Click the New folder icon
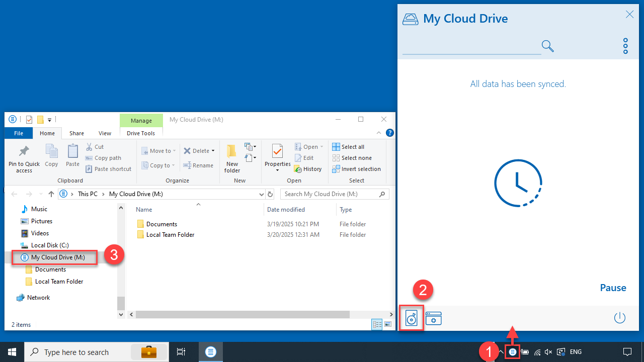This screenshot has height=362, width=644. 232,151
